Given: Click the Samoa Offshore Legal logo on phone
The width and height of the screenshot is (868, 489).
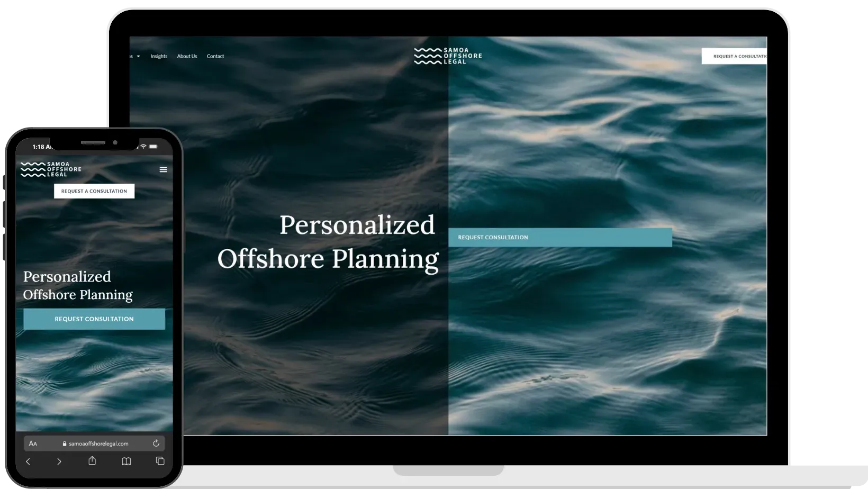Looking at the screenshot, I should (51, 169).
